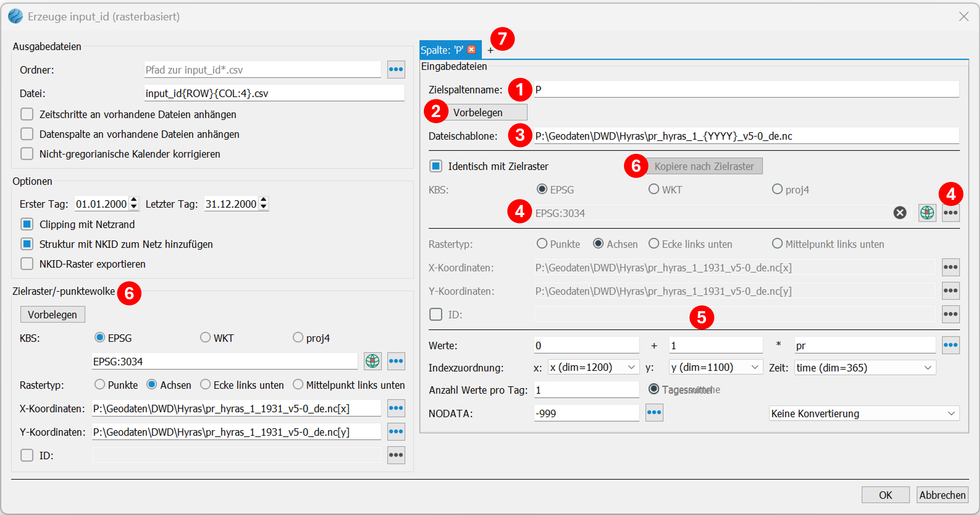Close the Spalte 'P' tab with red X
980x515 pixels.
tap(471, 49)
